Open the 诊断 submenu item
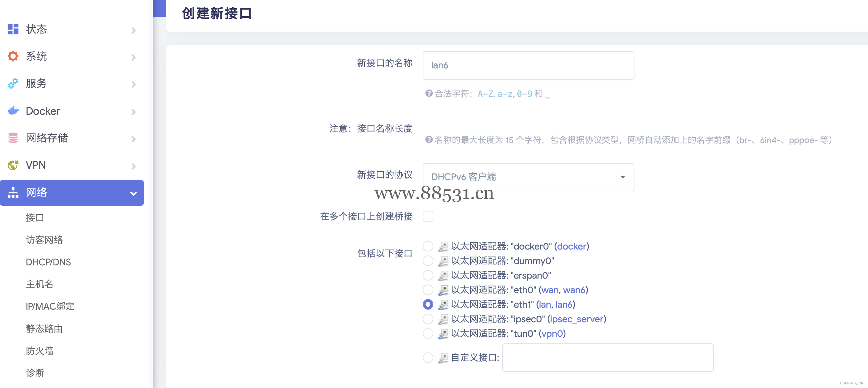The height and width of the screenshot is (388, 868). [x=35, y=373]
